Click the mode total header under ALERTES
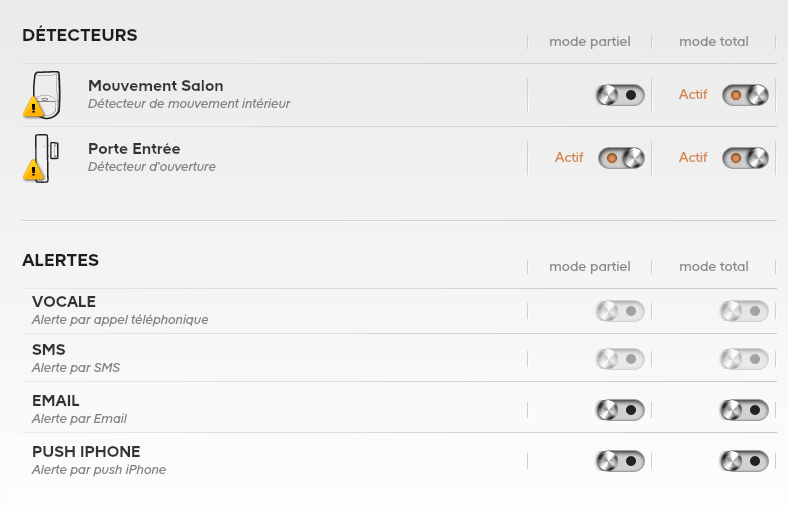This screenshot has height=505, width=788. [x=714, y=267]
